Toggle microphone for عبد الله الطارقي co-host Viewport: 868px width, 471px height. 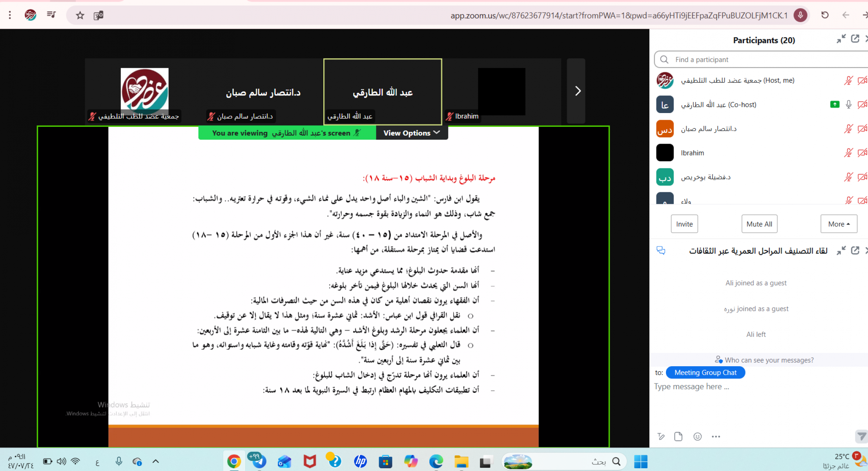(848, 104)
